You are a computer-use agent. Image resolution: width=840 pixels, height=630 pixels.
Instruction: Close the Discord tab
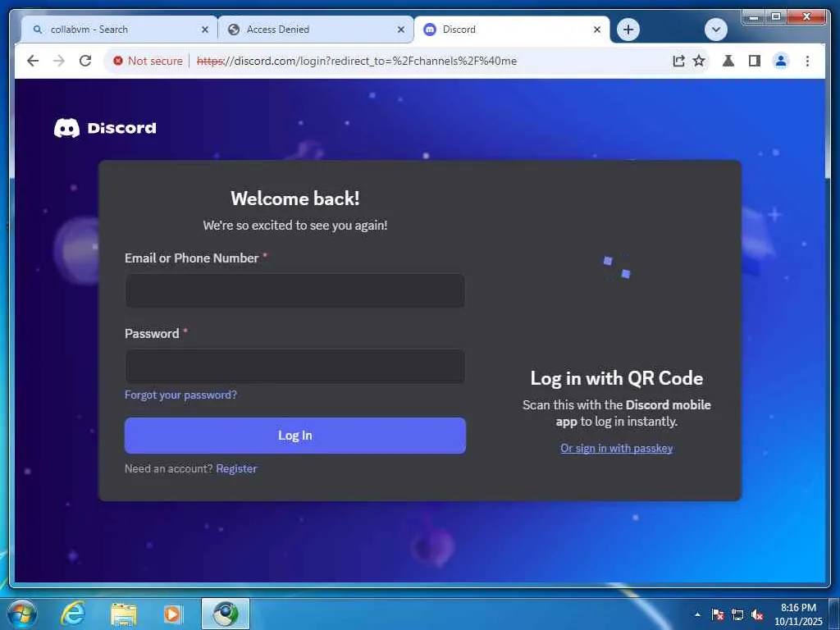click(x=597, y=30)
